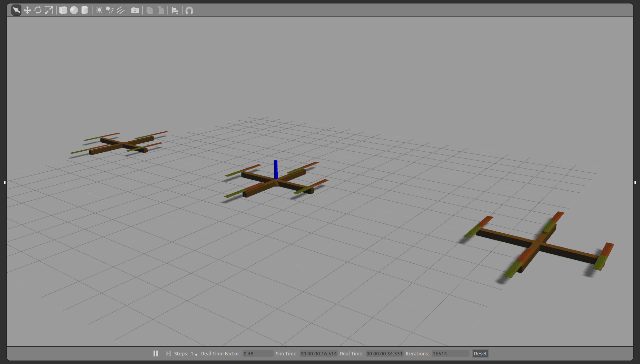Insert a box shape
The width and height of the screenshot is (640, 364).
coord(63,10)
